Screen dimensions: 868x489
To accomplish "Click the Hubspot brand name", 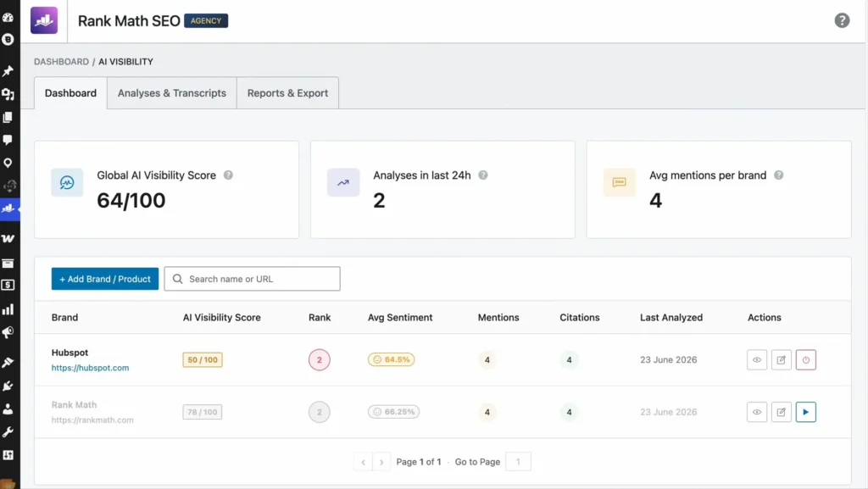I will [70, 353].
